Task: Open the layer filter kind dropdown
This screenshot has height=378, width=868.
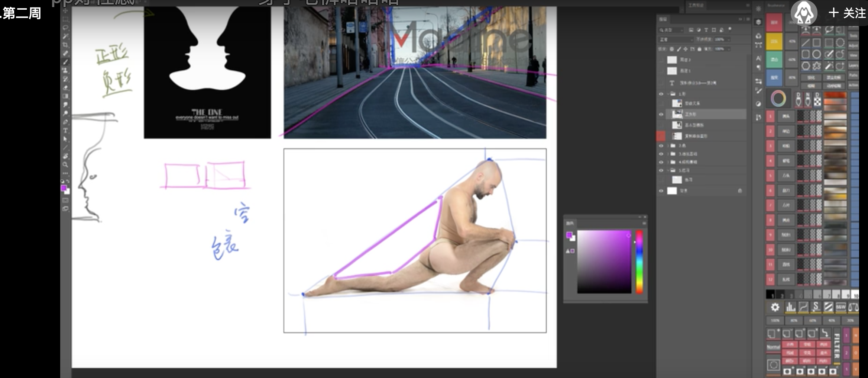Action: (x=670, y=30)
